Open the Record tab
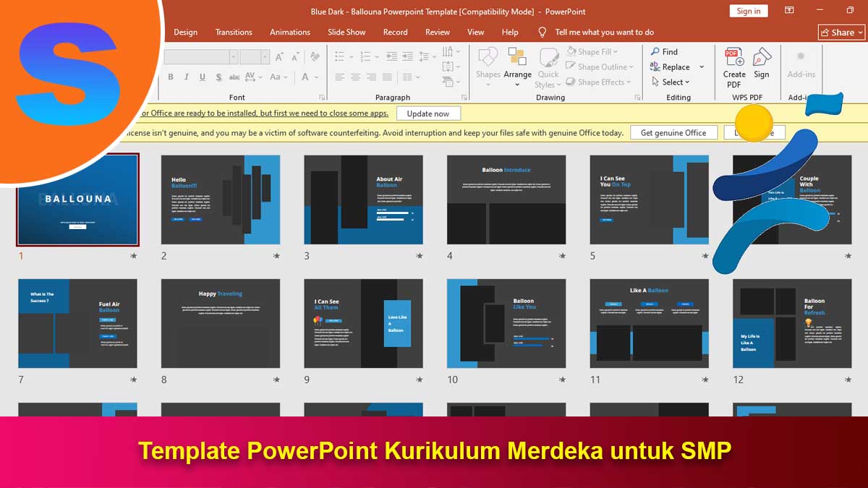The image size is (868, 488). click(x=396, y=32)
